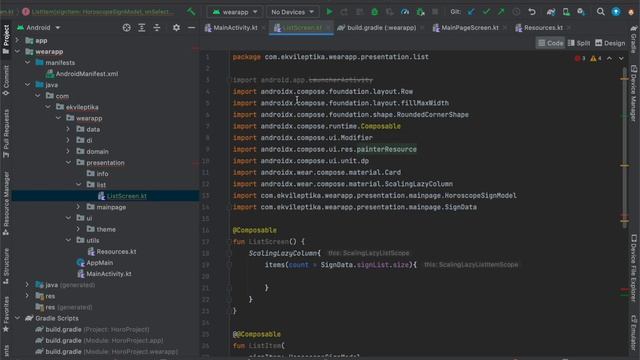Collapse the wearapp module node

click(18, 51)
